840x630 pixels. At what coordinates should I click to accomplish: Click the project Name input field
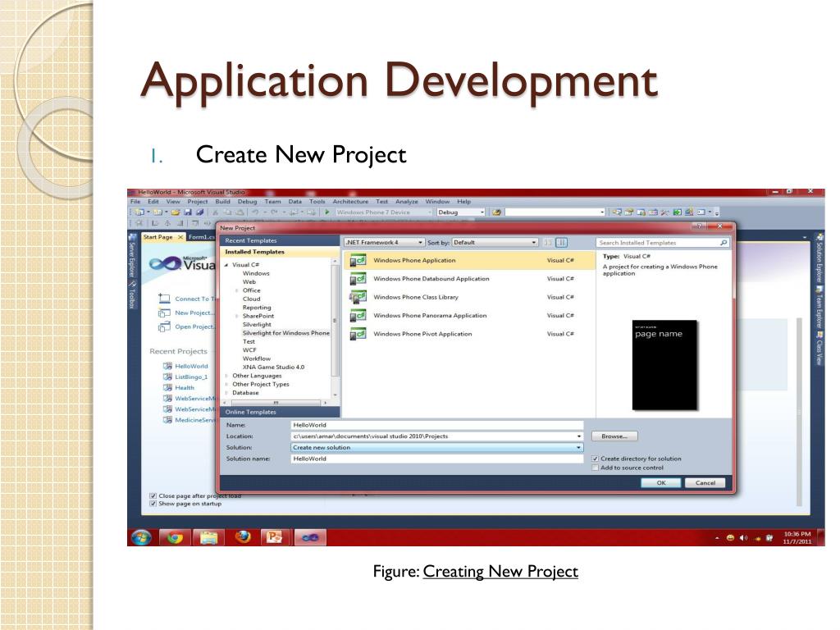click(436, 425)
